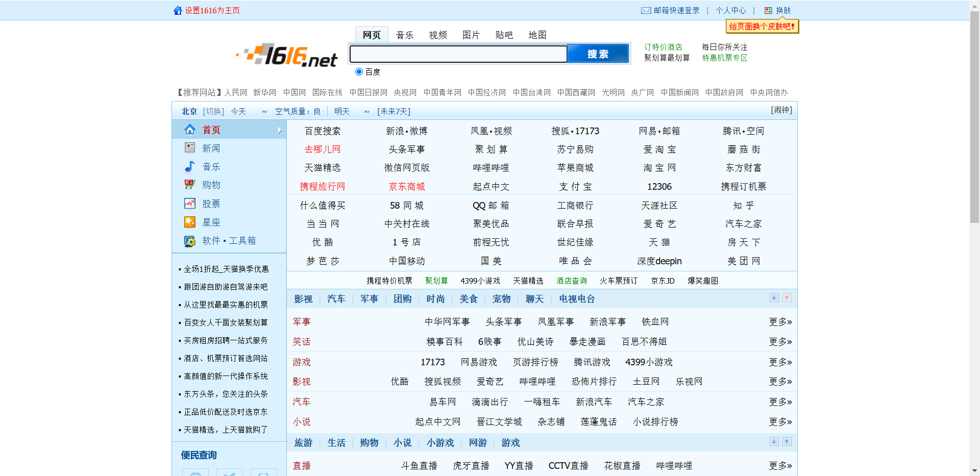The width and height of the screenshot is (980, 476).
Task: Open the 购物 shopping cart icon
Action: [x=189, y=185]
